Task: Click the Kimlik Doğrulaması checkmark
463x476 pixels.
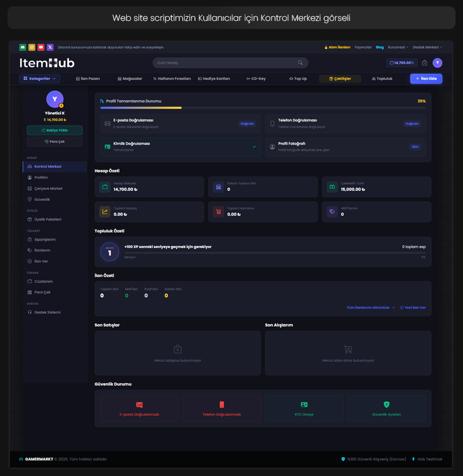Action: point(254,147)
